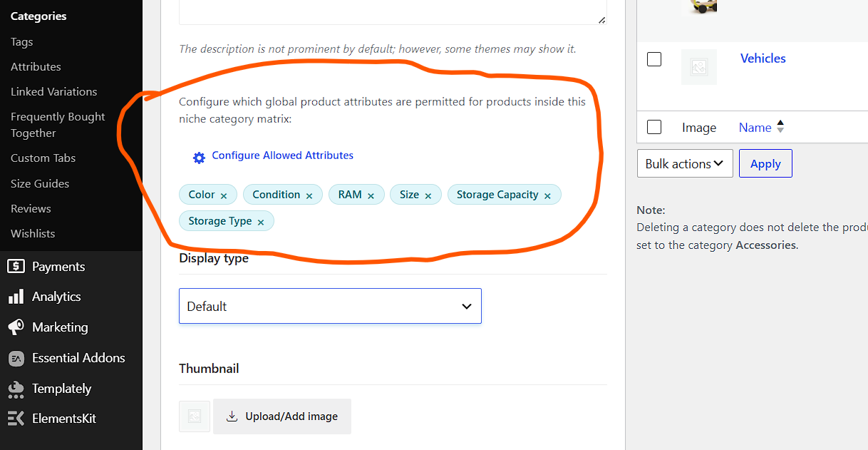Click the Name column sort arrows

(780, 128)
